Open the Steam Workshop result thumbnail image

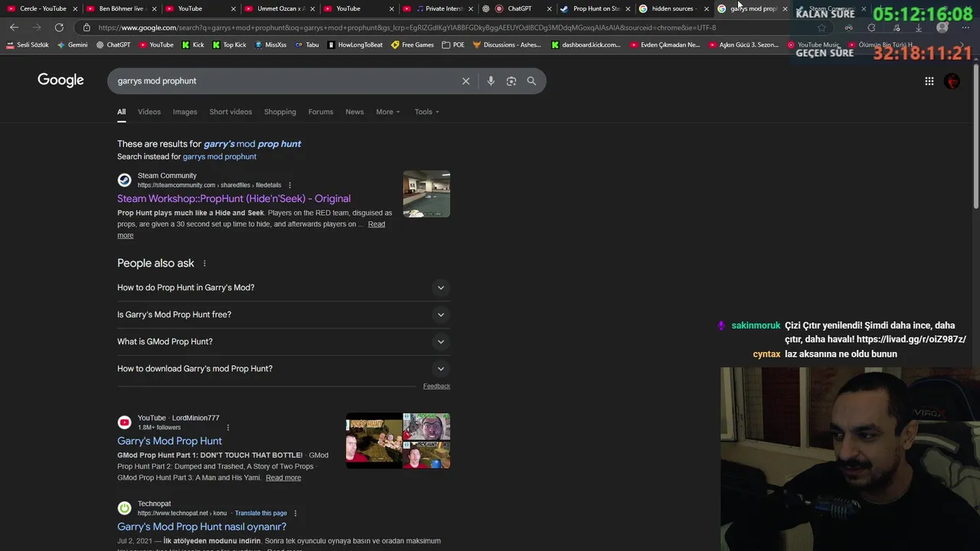click(426, 194)
